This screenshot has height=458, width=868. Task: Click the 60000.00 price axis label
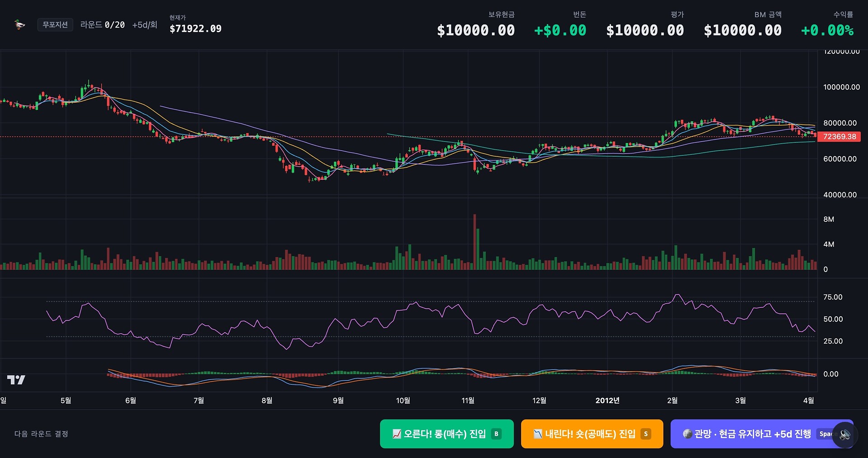840,159
